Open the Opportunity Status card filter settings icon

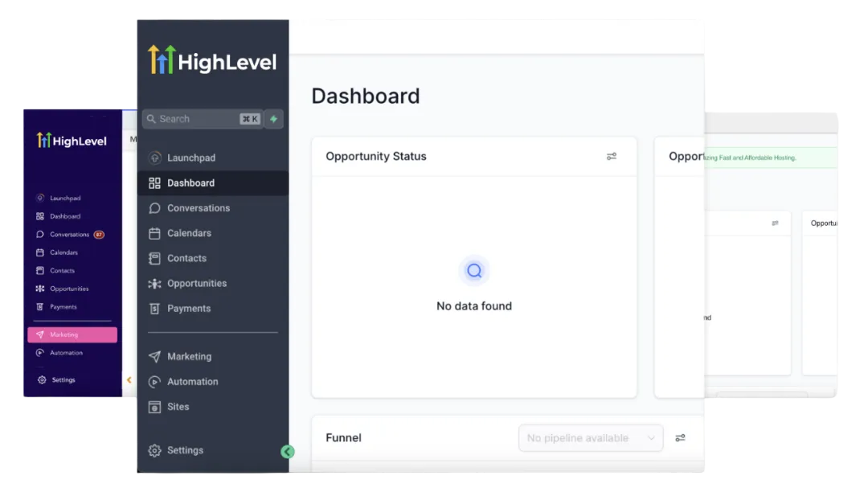coord(611,157)
